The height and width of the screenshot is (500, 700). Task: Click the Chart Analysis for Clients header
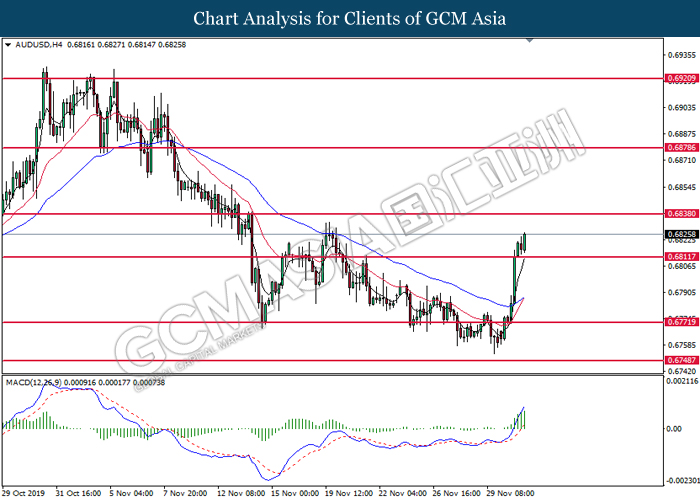(x=350, y=19)
